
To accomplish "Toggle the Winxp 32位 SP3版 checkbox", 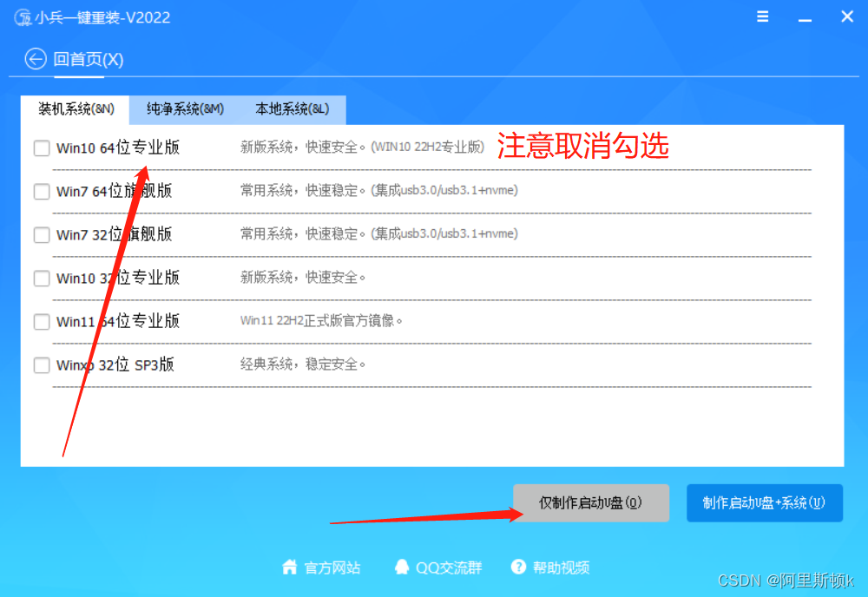I will (42, 365).
